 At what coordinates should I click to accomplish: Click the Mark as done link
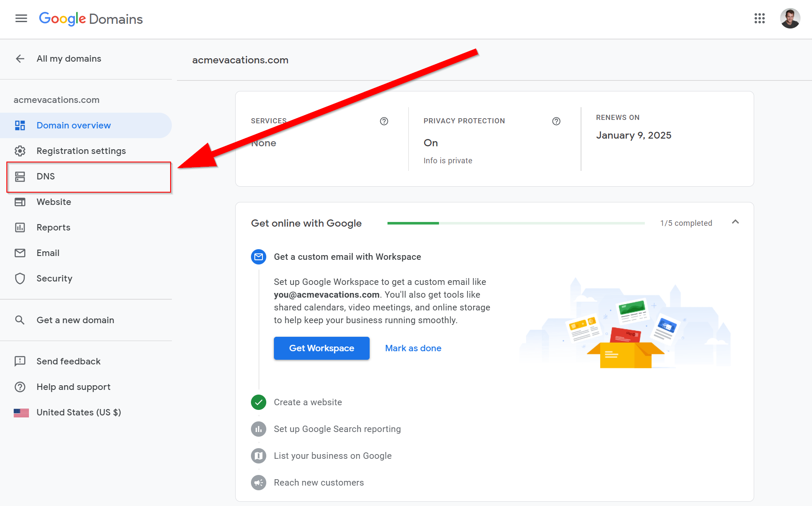tap(413, 348)
